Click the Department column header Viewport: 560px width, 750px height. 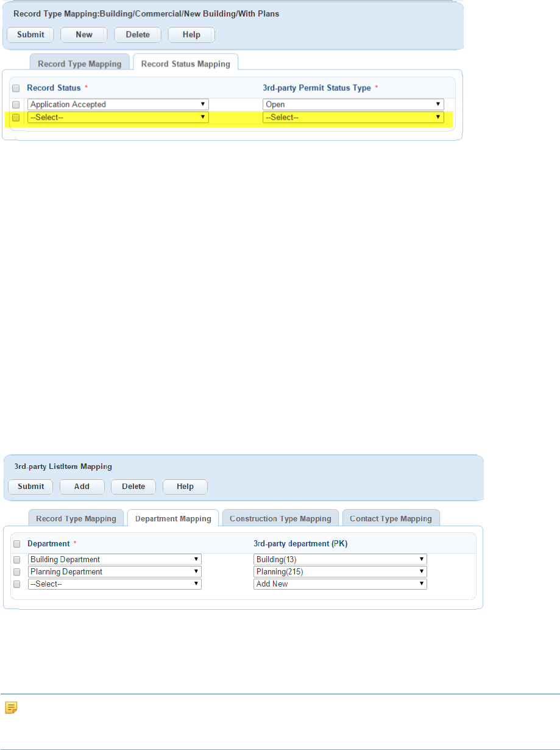pyautogui.click(x=49, y=543)
